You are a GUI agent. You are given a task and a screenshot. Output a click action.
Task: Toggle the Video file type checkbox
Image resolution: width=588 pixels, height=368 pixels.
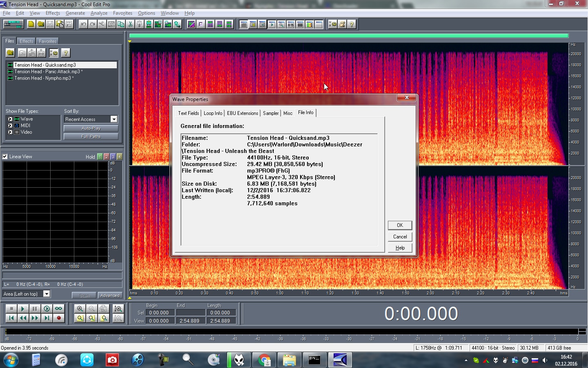click(10, 132)
